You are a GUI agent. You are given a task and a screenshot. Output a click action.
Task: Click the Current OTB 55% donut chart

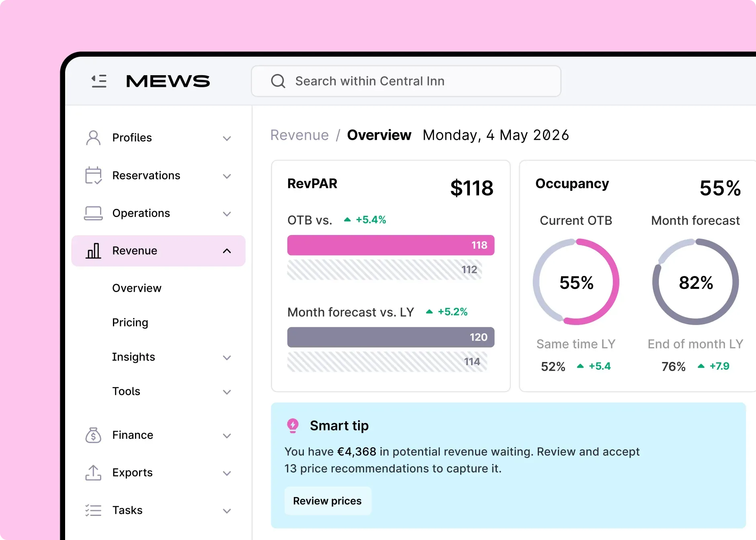[x=576, y=282]
